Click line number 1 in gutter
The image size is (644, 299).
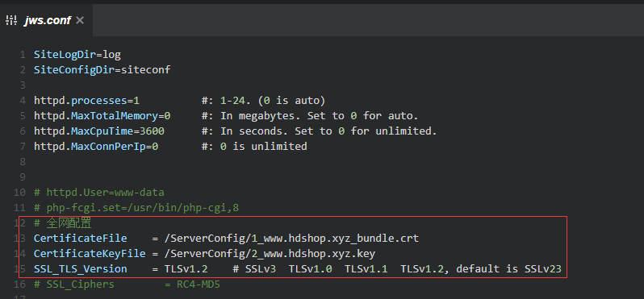(x=23, y=54)
